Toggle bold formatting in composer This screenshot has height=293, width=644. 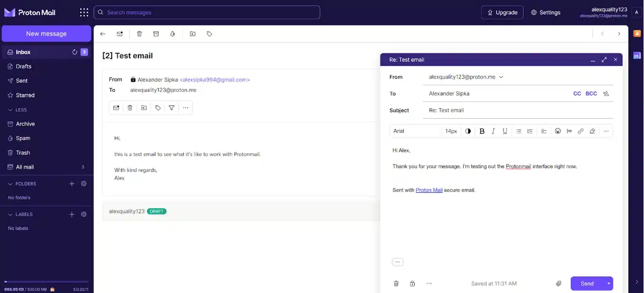pyautogui.click(x=482, y=131)
